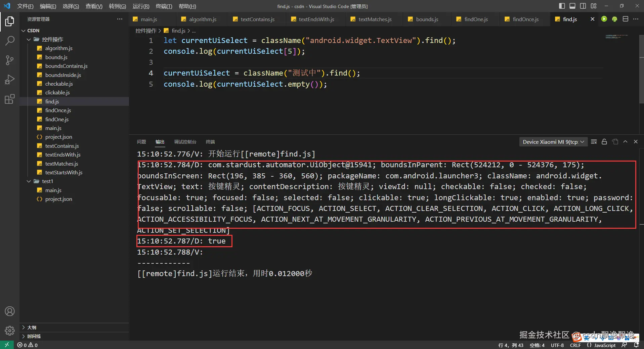
Task: Open the Manage gear icon
Action: tap(10, 331)
